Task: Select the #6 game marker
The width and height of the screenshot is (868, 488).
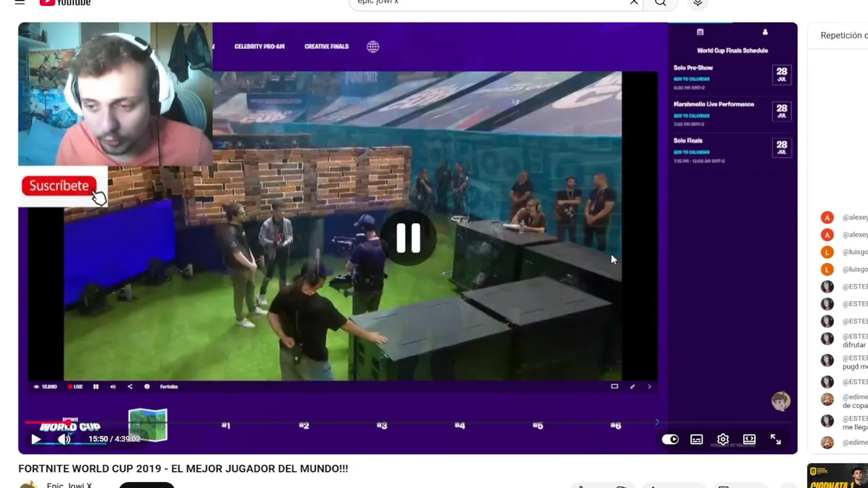Action: tap(616, 426)
